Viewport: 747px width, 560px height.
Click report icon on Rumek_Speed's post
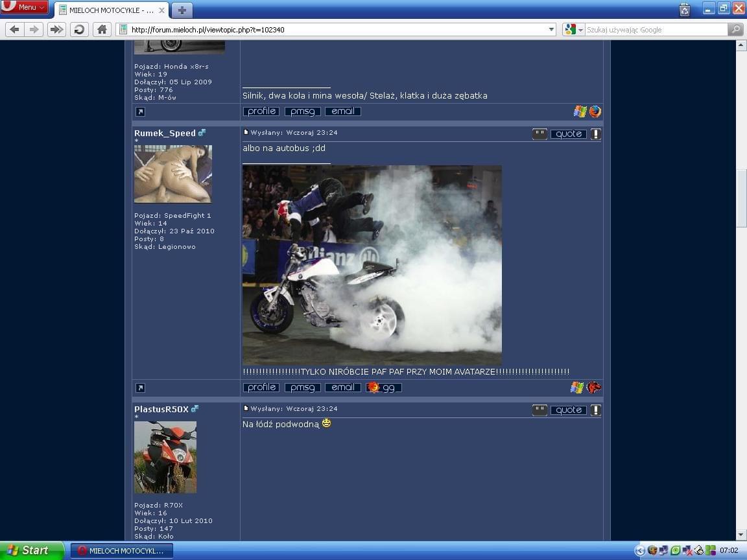(595, 134)
